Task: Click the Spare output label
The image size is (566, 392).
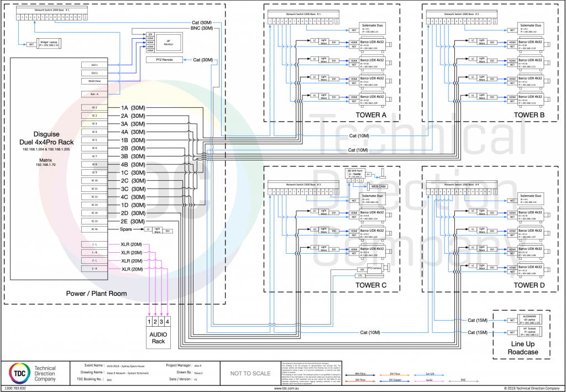Action: coord(125,229)
